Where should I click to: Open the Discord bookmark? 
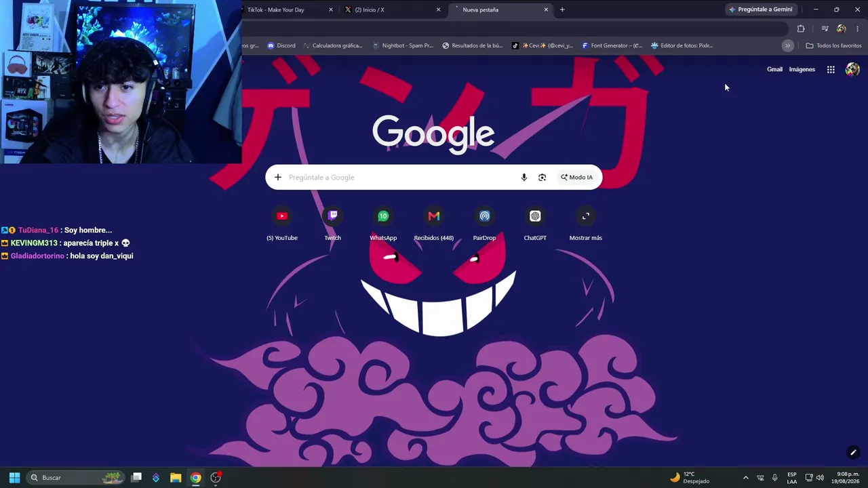(281, 45)
